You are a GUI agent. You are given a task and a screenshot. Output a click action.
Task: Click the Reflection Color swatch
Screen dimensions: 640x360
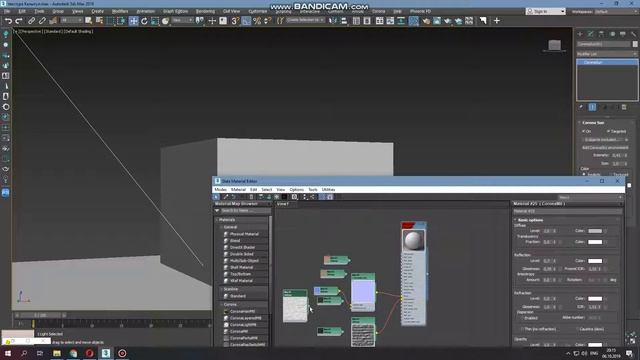(x=595, y=261)
